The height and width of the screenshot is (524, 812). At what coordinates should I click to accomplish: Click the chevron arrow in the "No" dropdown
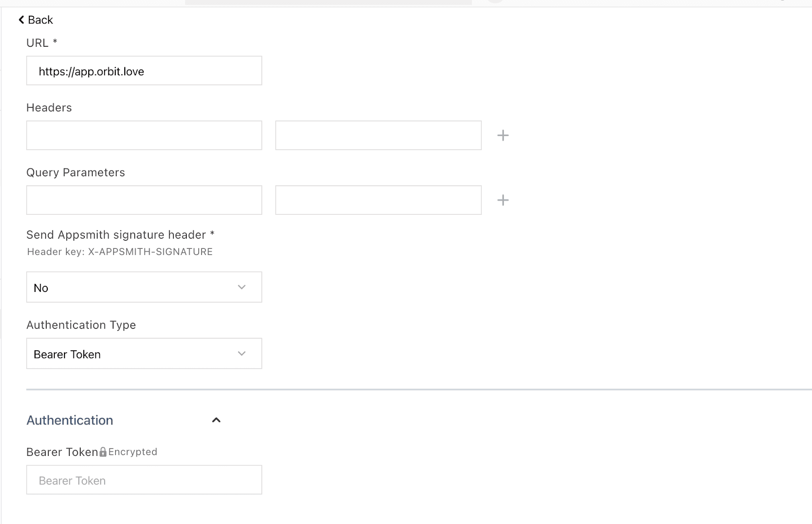pyautogui.click(x=242, y=287)
